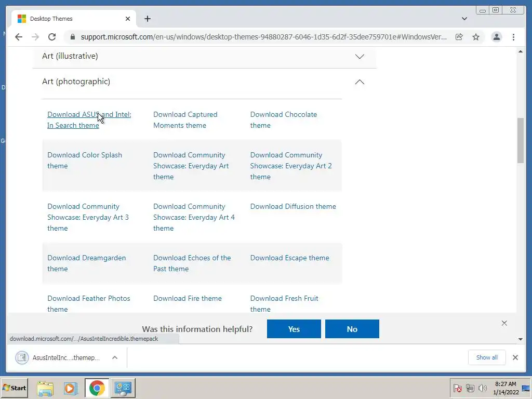Open a new tab with plus
Viewport: 532px width, 399px height.
[147, 19]
